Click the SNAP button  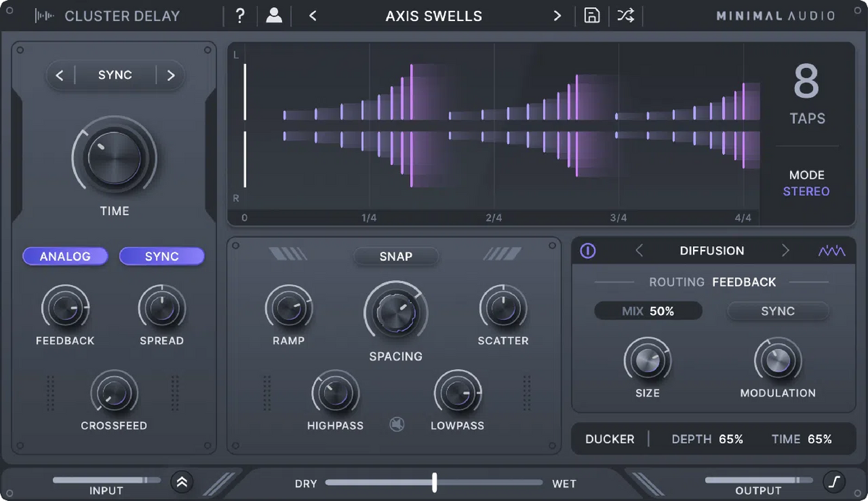(x=396, y=256)
